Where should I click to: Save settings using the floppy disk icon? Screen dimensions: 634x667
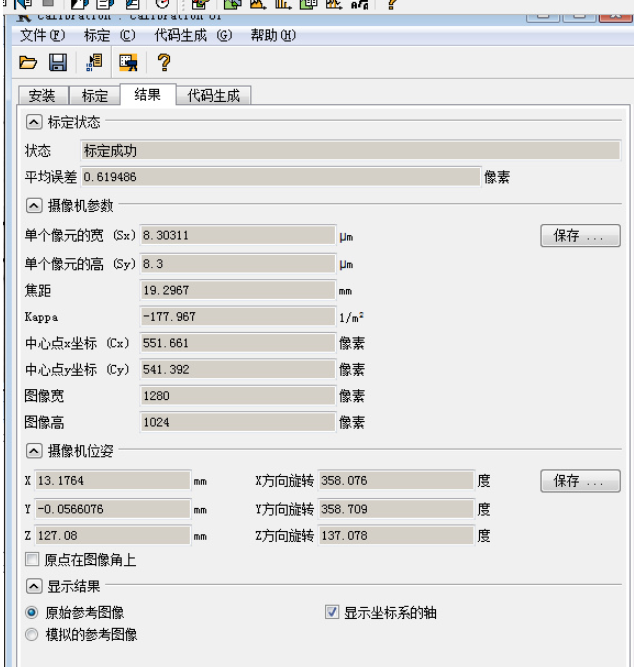click(x=58, y=63)
